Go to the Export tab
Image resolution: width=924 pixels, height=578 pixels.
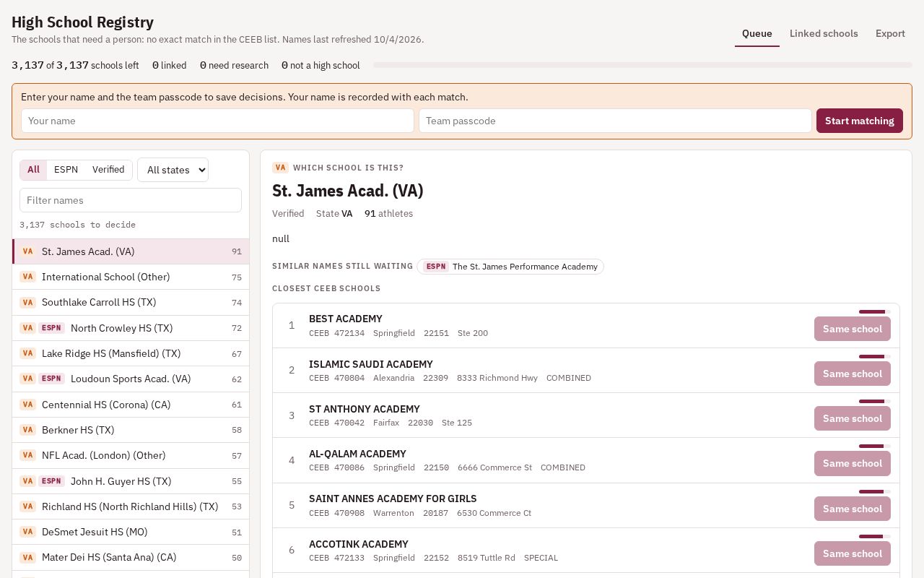click(890, 34)
